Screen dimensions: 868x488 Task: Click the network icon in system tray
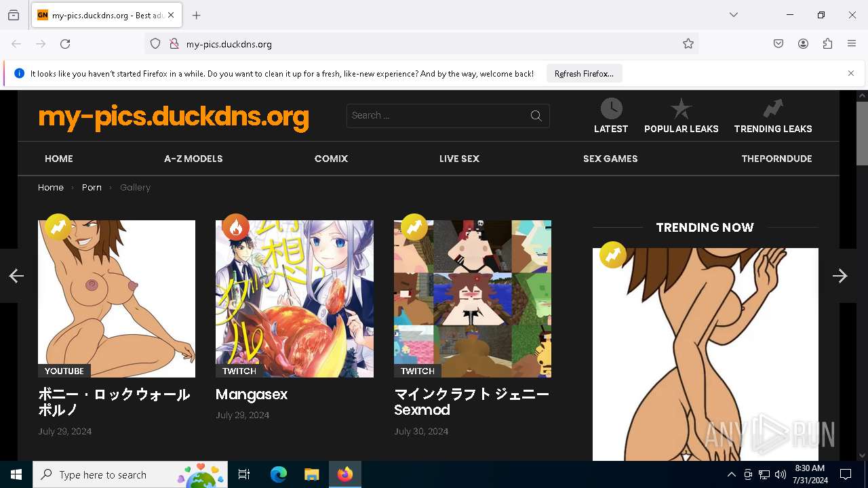[x=764, y=475]
